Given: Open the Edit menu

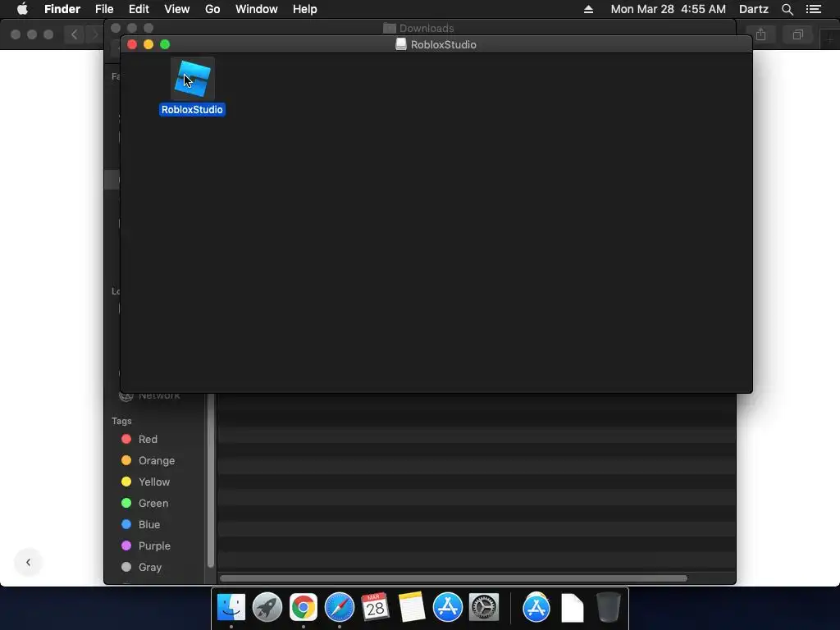Looking at the screenshot, I should 139,9.
